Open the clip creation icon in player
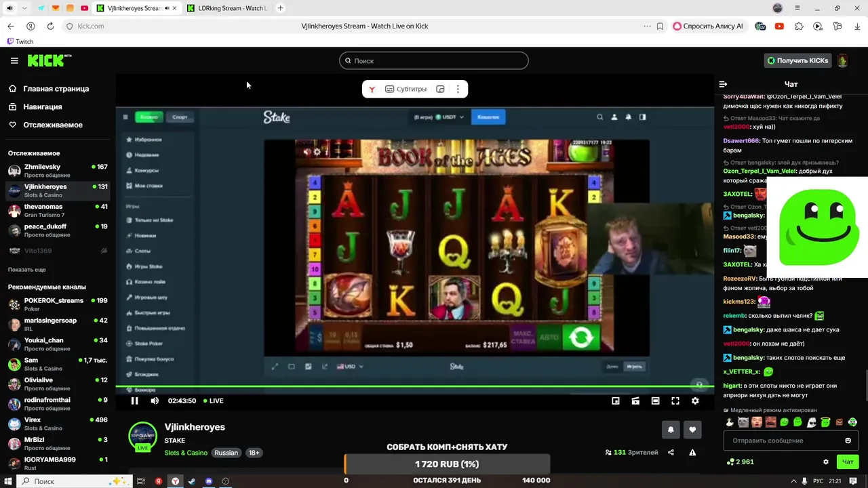Screen dimensions: 868x488 pos(635,401)
